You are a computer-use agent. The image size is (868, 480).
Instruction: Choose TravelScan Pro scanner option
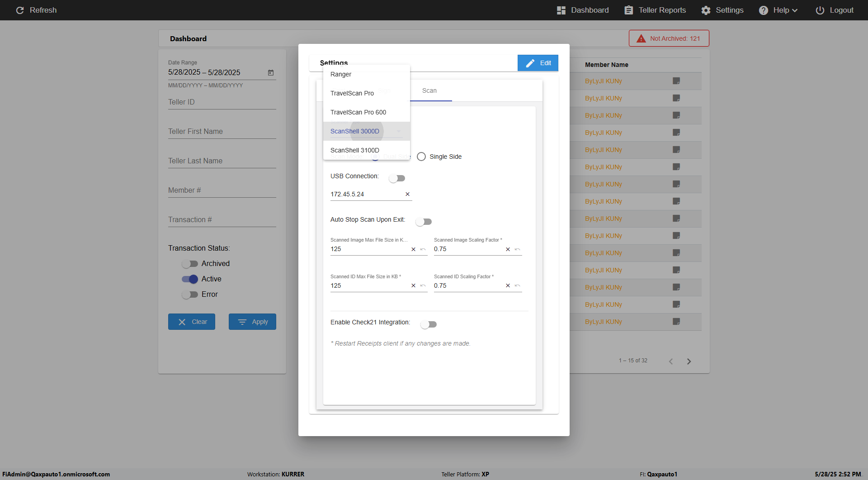pyautogui.click(x=367, y=93)
